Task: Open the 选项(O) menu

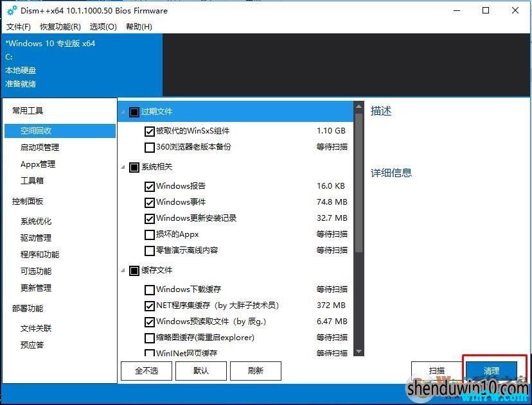Action: [x=103, y=27]
